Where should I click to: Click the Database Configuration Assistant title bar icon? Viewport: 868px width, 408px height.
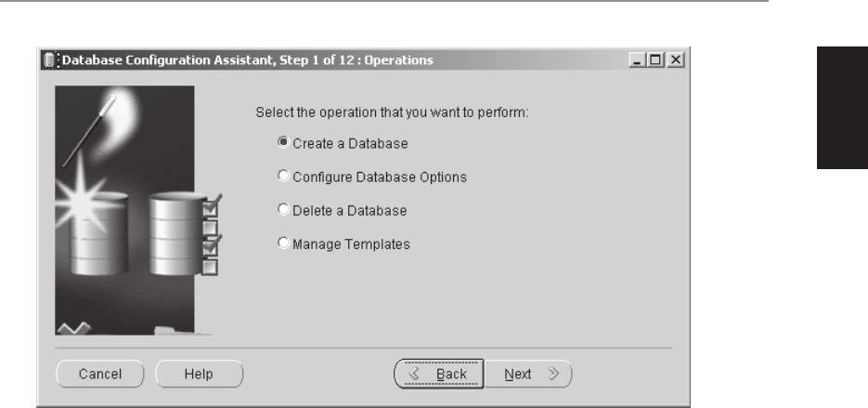click(50, 59)
